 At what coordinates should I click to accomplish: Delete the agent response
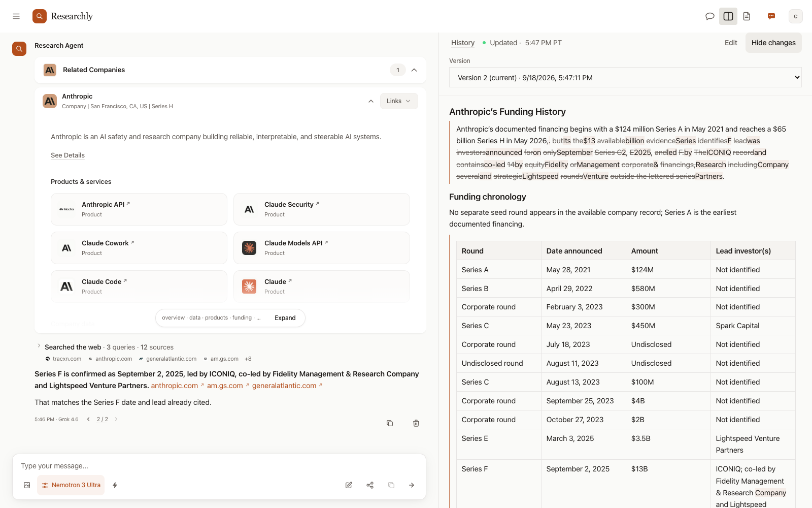click(416, 423)
